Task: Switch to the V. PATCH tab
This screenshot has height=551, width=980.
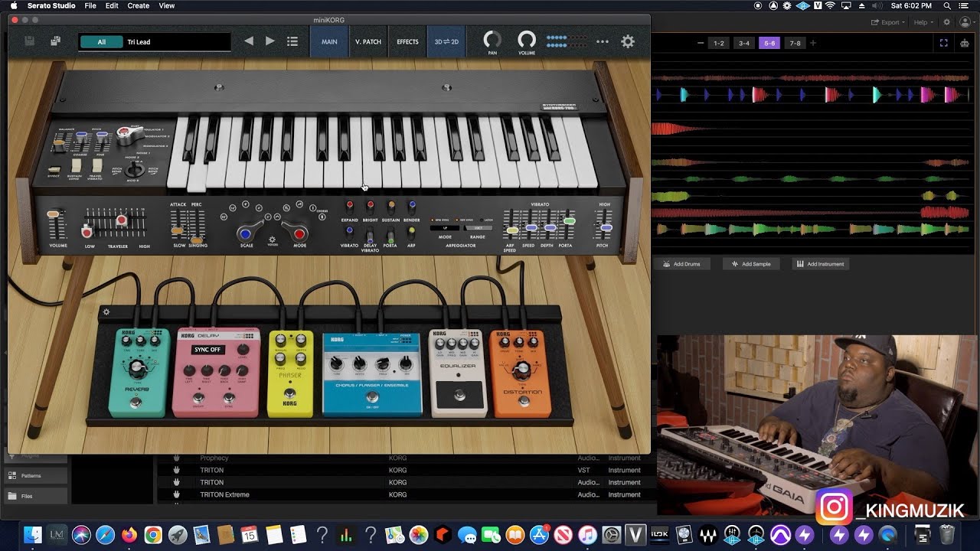Action: (368, 41)
